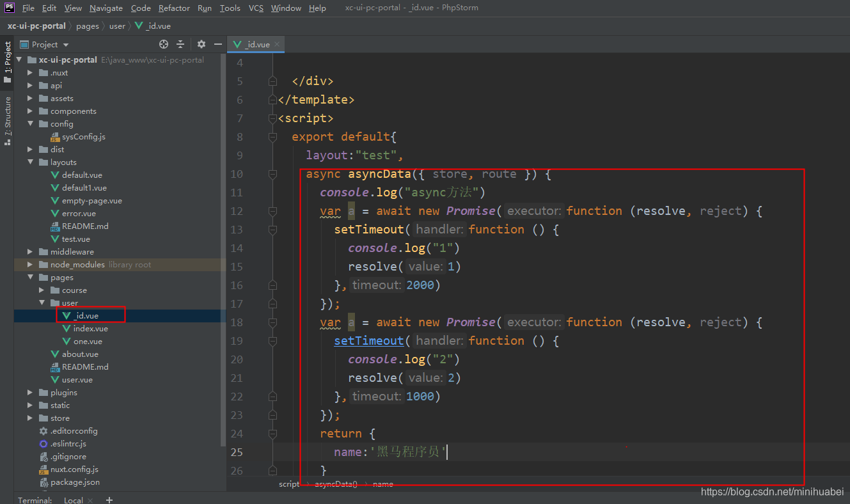Expand the components folder

[30, 111]
